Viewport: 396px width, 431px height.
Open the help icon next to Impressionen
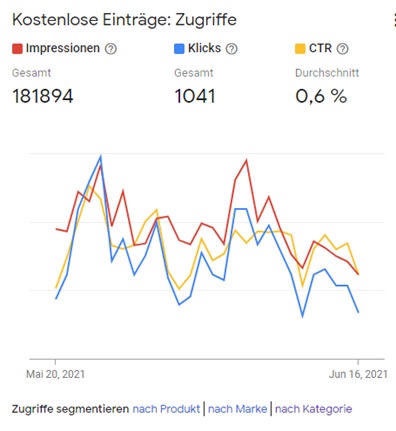[111, 49]
